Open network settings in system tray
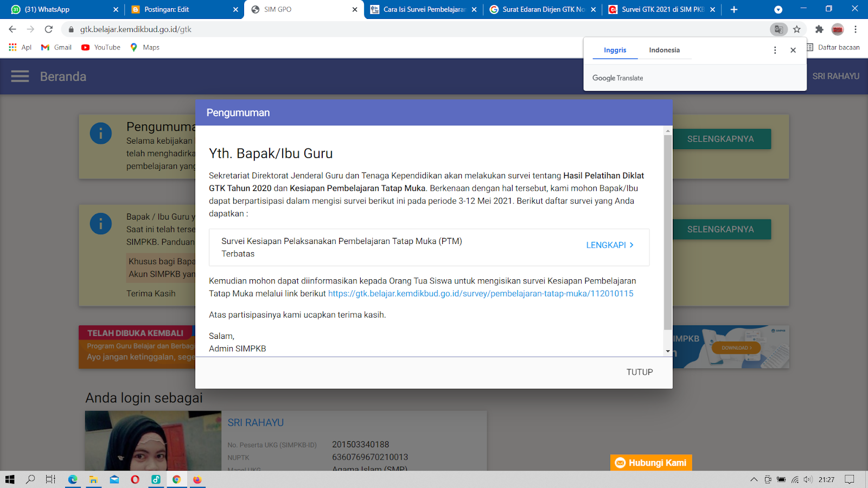The width and height of the screenshot is (868, 488). click(795, 479)
